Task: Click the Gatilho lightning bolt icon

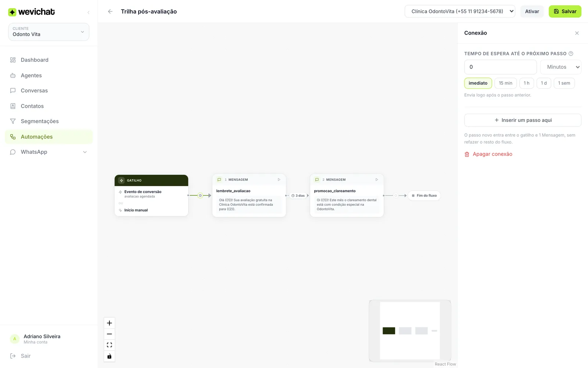Action: coord(121,181)
